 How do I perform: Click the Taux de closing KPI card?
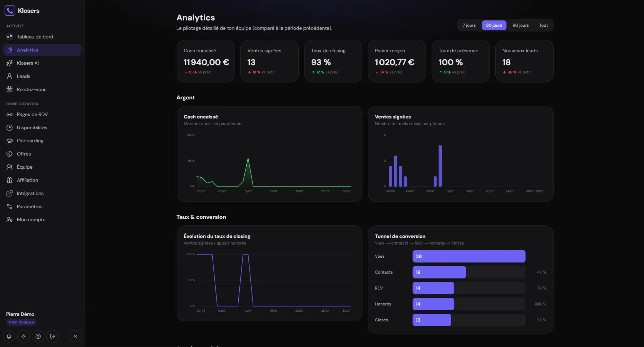[333, 61]
